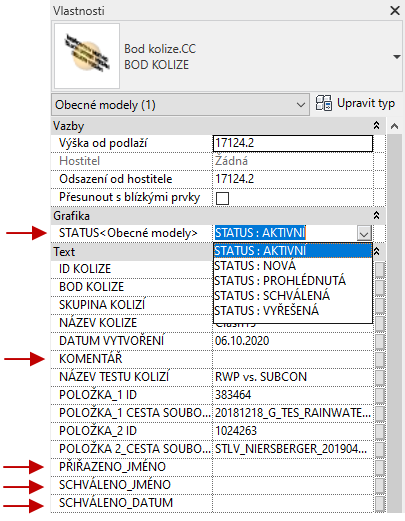Click the Upravit typ edit type icon
Screen dimensions: 405x521
click(x=324, y=103)
